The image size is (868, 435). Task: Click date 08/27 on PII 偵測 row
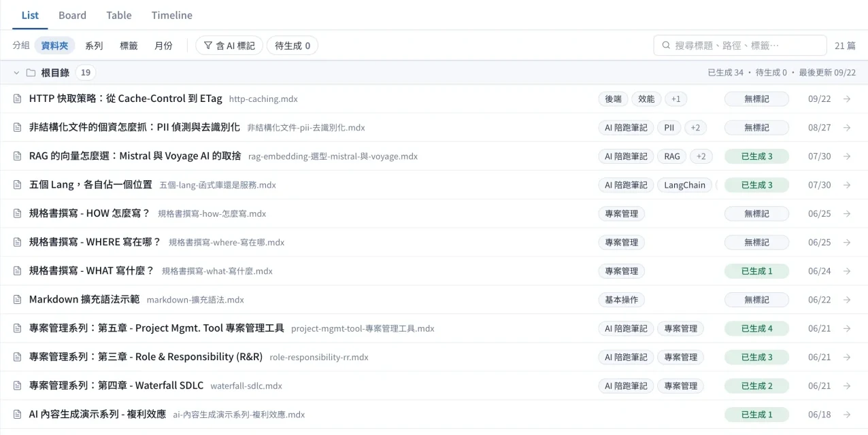coord(820,128)
